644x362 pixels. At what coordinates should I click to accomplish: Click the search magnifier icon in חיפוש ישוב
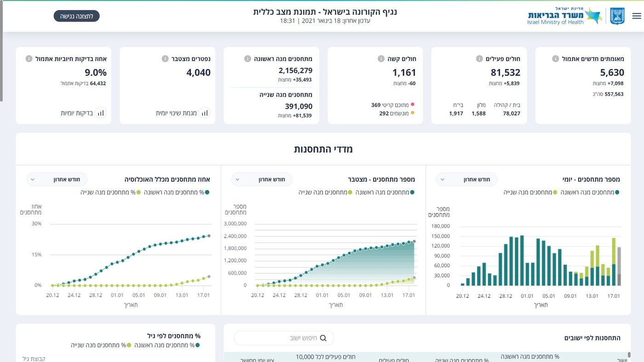(323, 338)
